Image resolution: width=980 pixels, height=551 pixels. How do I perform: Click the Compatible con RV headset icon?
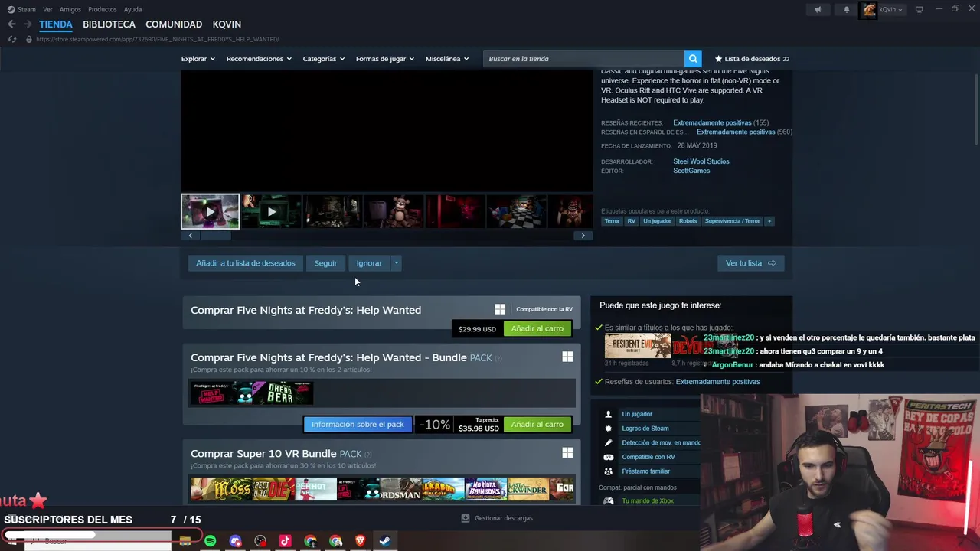[x=609, y=457]
